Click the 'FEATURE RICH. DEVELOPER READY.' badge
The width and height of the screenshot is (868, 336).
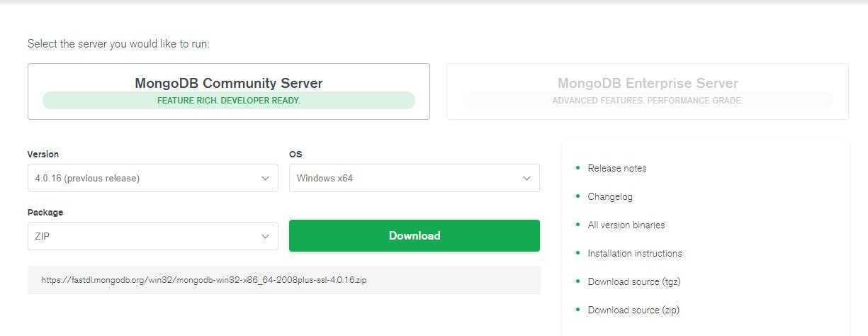(x=229, y=101)
